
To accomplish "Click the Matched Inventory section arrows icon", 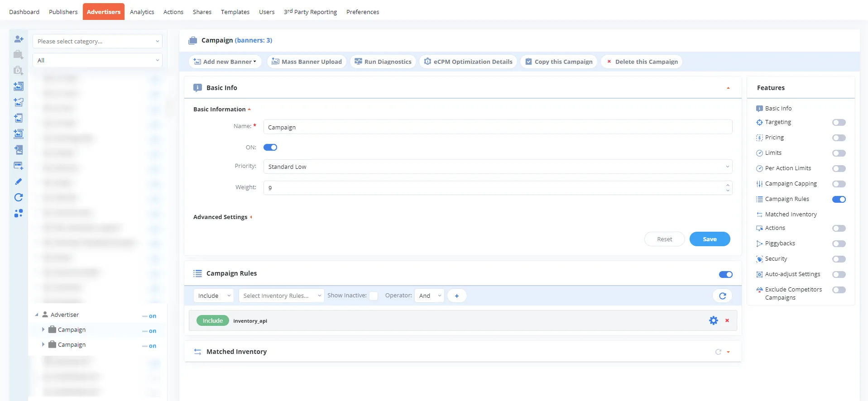I will [198, 352].
